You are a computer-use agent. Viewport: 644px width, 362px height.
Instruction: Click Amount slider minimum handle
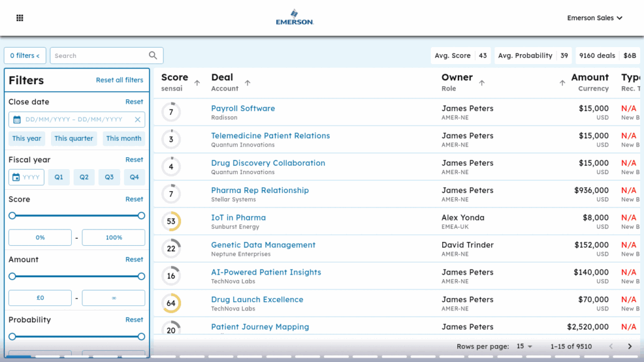click(13, 277)
